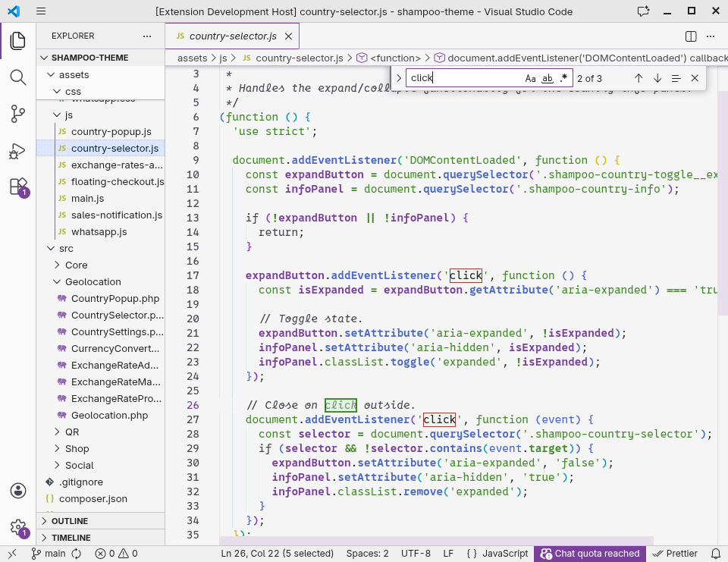Open the hamburger application menu

pyautogui.click(x=41, y=11)
